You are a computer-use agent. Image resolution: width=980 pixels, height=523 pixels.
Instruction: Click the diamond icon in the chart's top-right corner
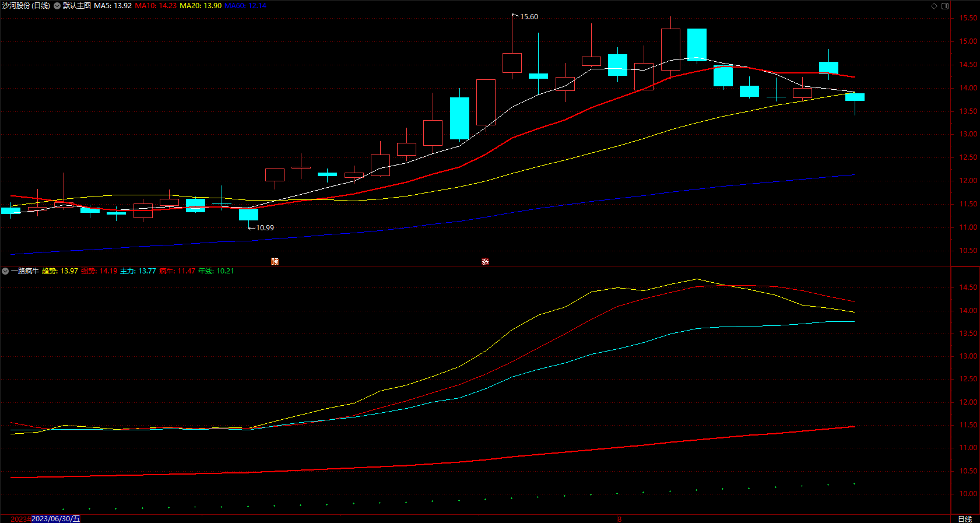(934, 6)
